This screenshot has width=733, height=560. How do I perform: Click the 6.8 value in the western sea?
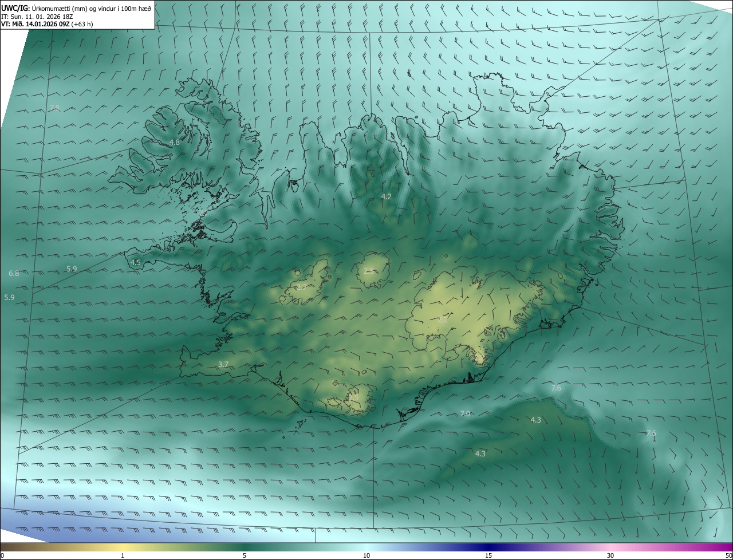(14, 274)
